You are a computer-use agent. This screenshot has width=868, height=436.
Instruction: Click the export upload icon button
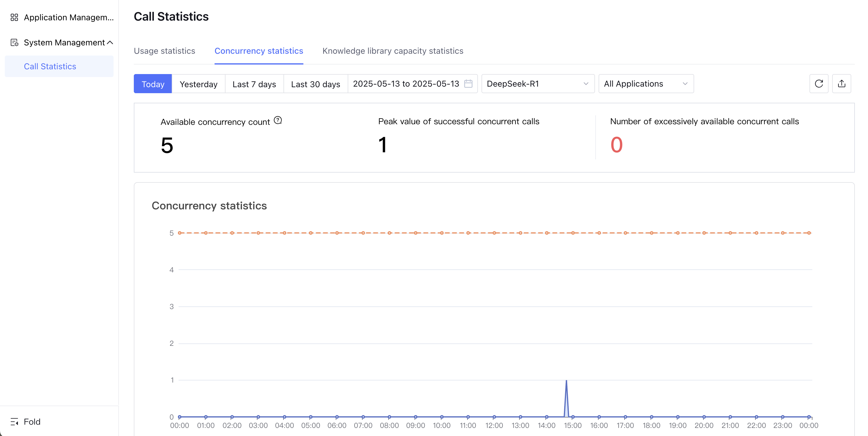click(x=841, y=84)
